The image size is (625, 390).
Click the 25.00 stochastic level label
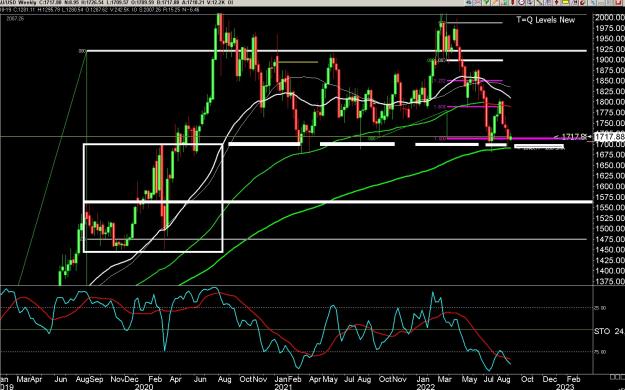601,308
